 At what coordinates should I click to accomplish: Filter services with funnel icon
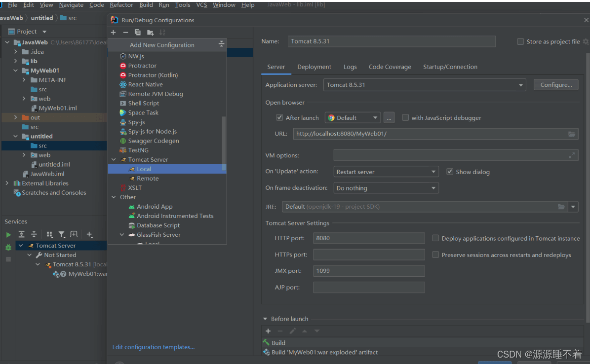(x=62, y=234)
